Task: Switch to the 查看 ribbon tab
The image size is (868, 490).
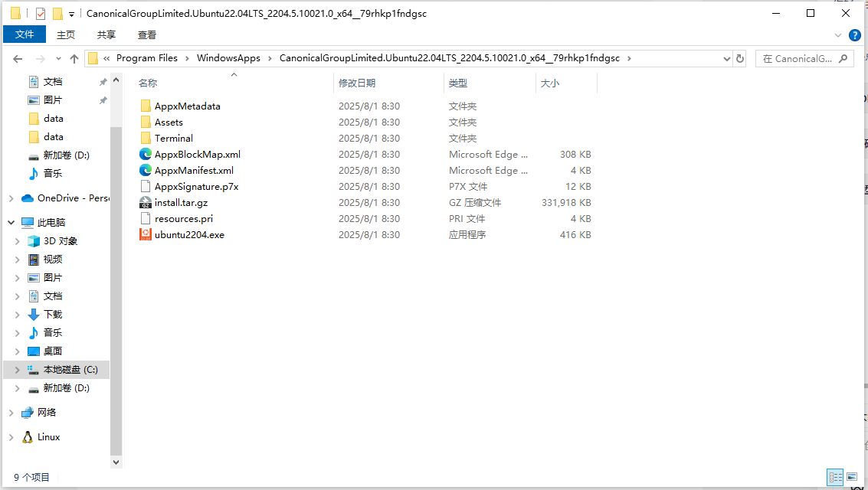Action: pyautogui.click(x=146, y=34)
